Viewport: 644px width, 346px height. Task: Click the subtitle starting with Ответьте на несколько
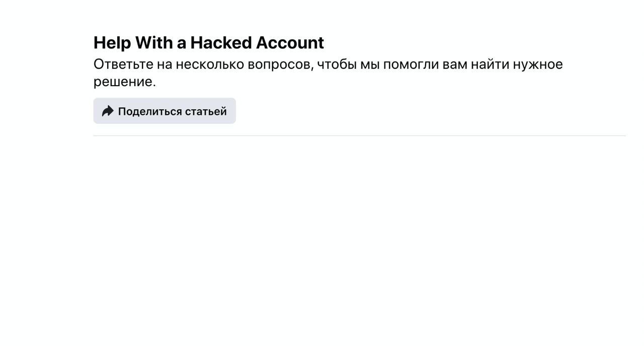tap(328, 73)
